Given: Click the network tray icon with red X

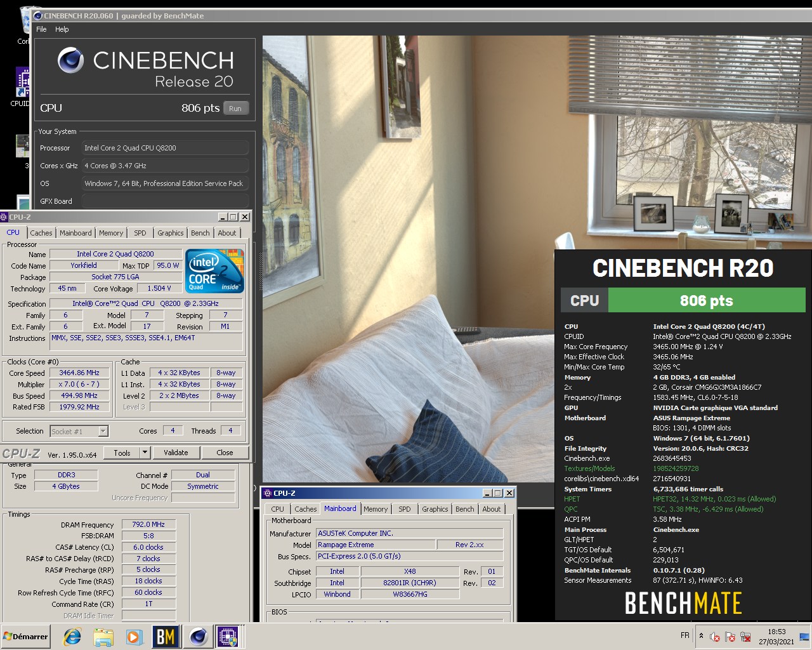Looking at the screenshot, I should pos(746,637).
